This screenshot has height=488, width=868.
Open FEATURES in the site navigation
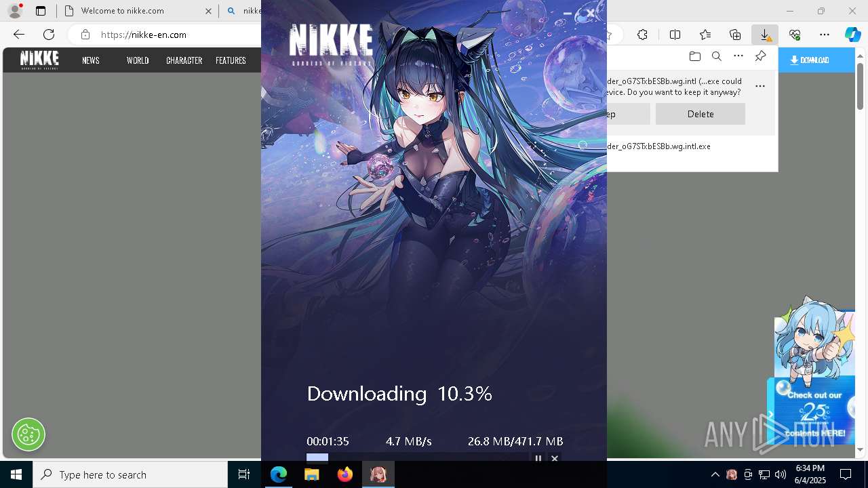tap(231, 60)
